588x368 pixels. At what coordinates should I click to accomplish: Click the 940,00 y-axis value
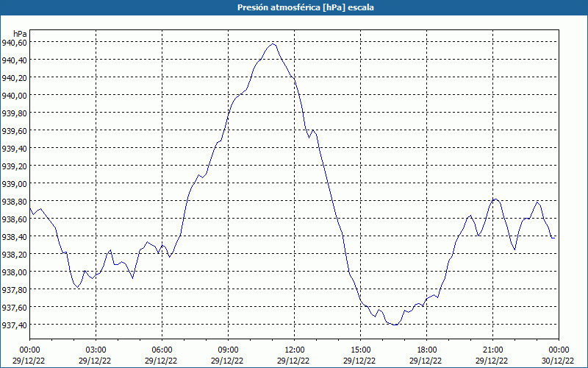coord(14,96)
